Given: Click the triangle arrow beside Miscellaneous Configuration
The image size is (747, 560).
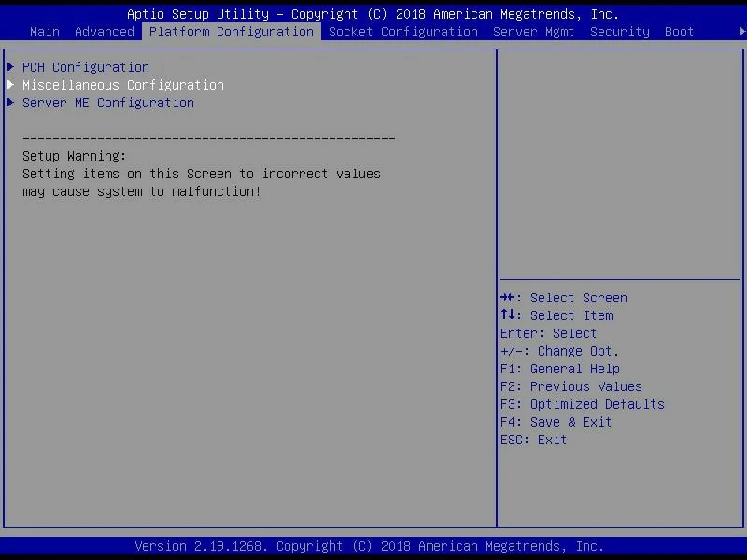Looking at the screenshot, I should coord(11,85).
